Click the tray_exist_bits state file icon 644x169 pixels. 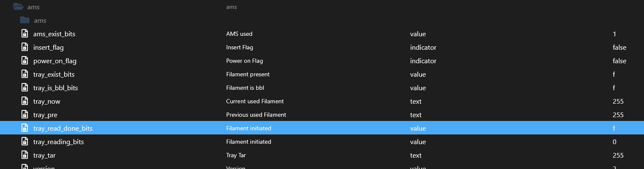[25, 74]
